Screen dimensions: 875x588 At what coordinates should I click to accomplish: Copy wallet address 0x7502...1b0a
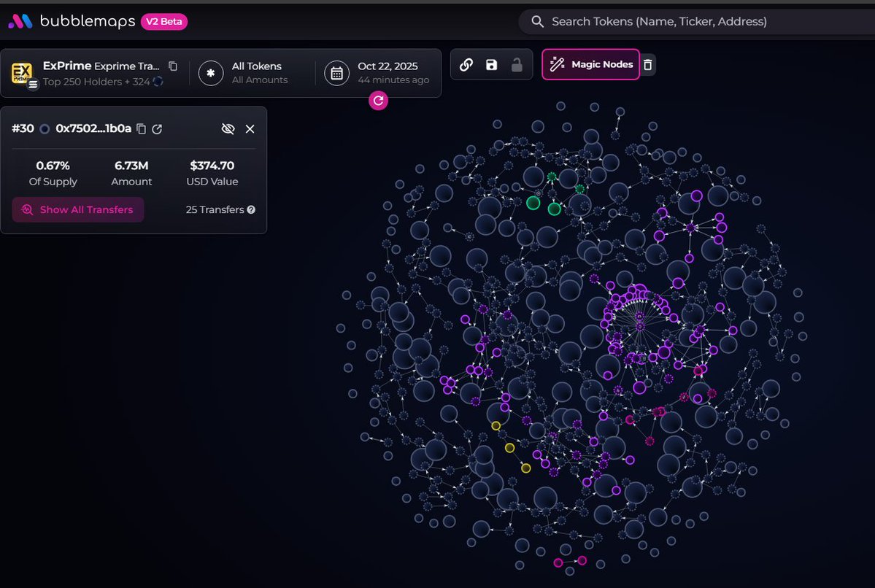tap(142, 129)
